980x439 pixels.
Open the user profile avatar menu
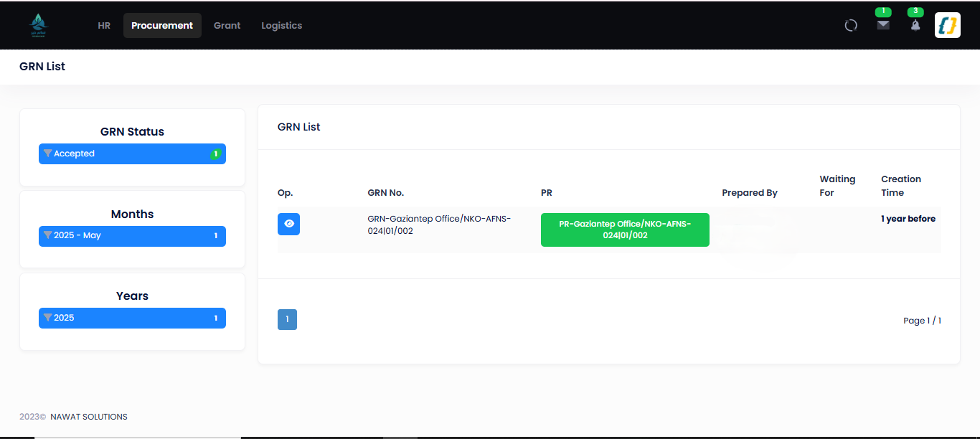tap(948, 25)
